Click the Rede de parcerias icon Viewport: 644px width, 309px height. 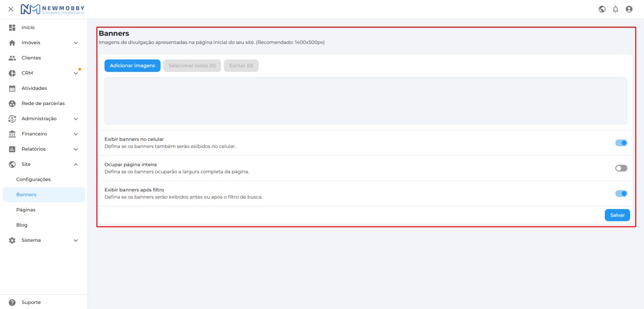[13, 104]
